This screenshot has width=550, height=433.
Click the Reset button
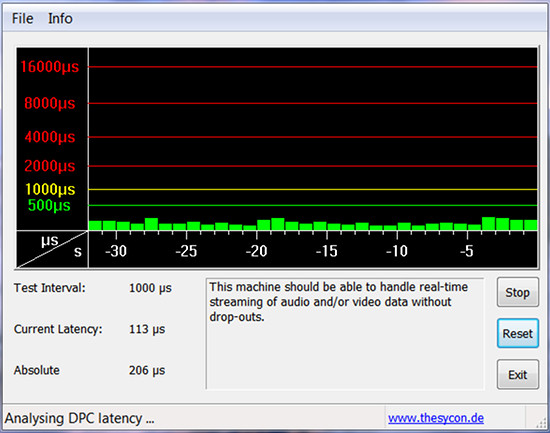(x=517, y=333)
